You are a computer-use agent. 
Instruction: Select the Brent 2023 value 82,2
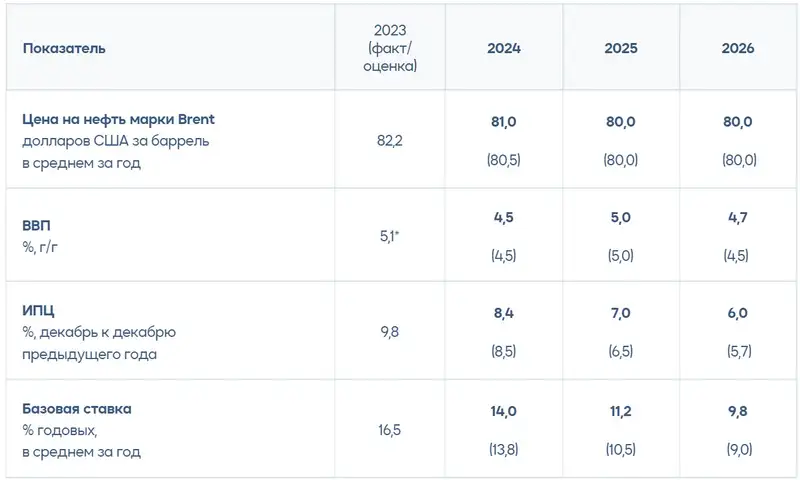[x=389, y=141]
